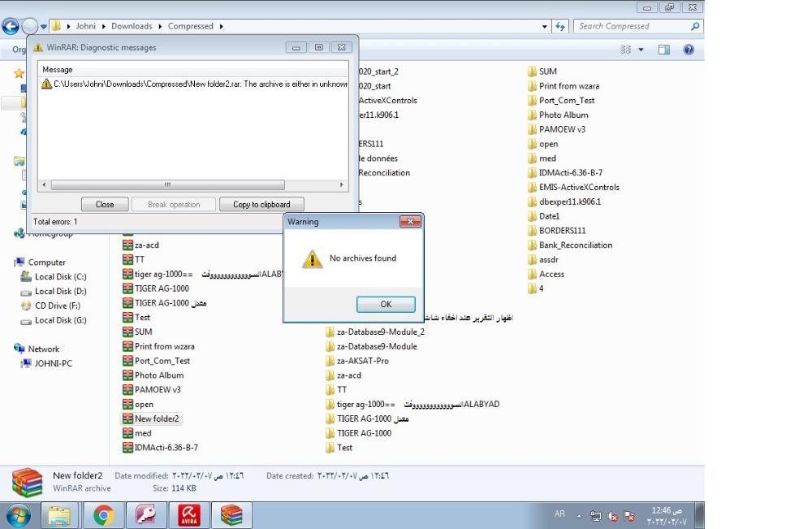This screenshot has height=529, width=812.
Task: Click Downloads in the breadcrumb path
Action: coord(132,26)
